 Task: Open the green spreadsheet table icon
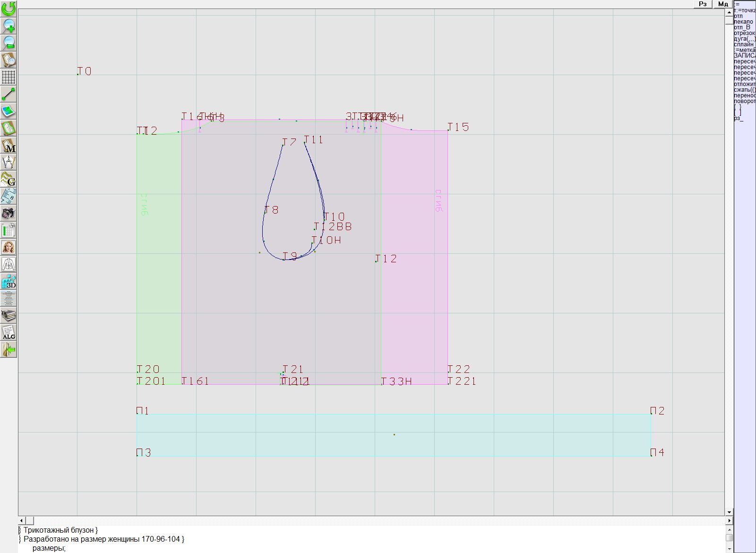coord(9,230)
